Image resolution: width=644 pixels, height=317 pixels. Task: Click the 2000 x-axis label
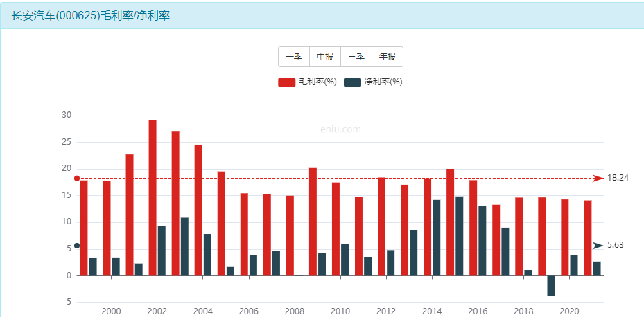pos(112,311)
